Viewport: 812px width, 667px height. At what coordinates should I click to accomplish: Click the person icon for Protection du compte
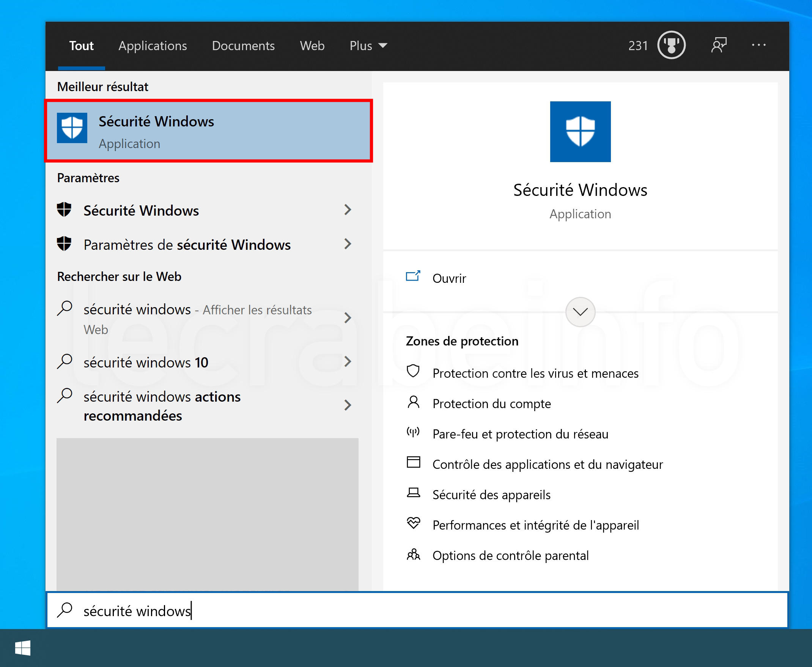(413, 403)
